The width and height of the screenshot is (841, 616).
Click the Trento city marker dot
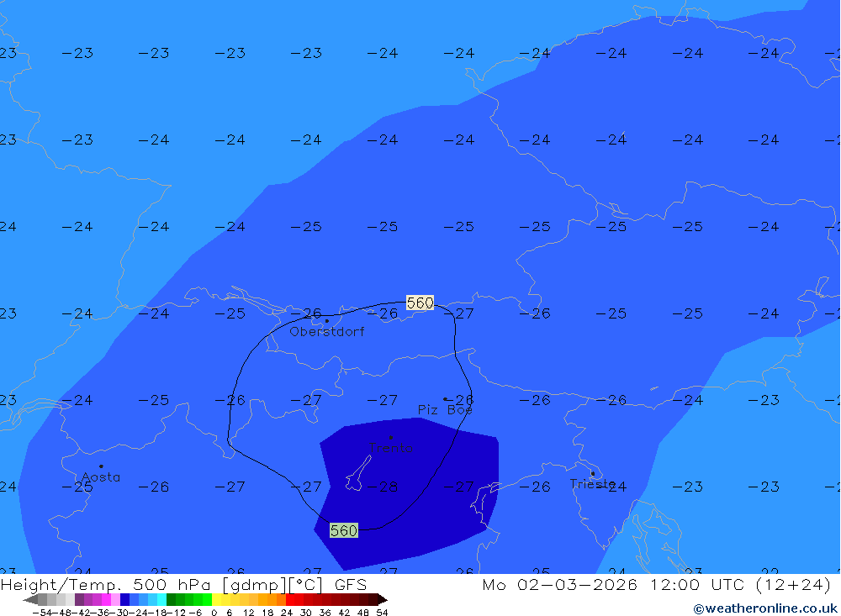pos(390,438)
